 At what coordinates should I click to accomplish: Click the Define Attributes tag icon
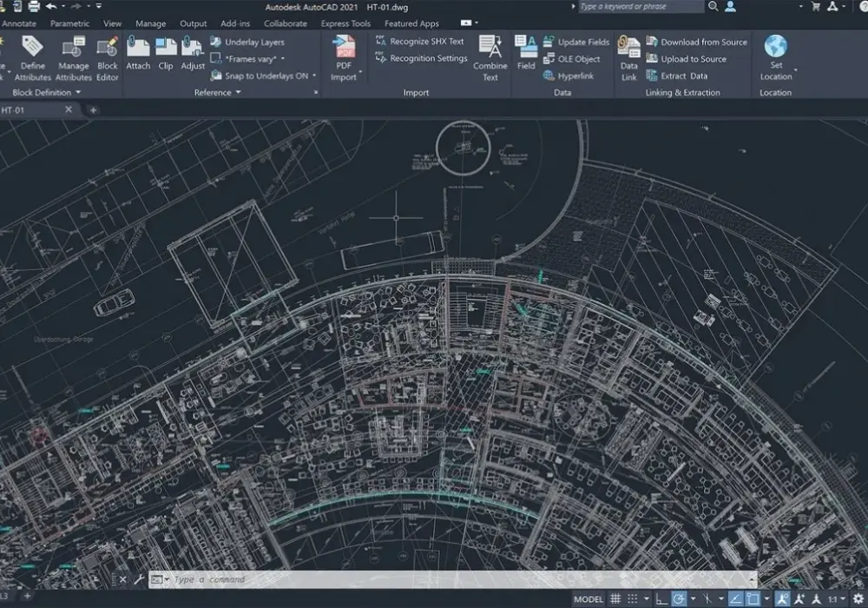click(x=32, y=47)
